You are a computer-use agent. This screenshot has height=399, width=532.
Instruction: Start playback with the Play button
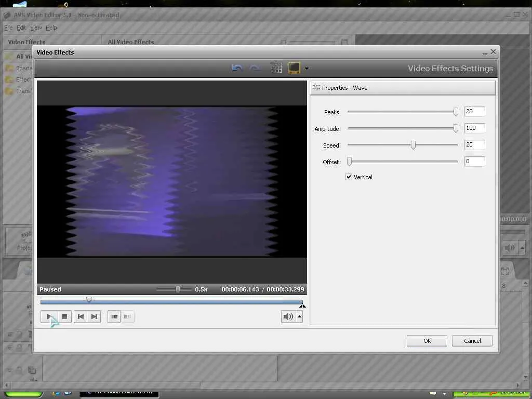[48, 316]
